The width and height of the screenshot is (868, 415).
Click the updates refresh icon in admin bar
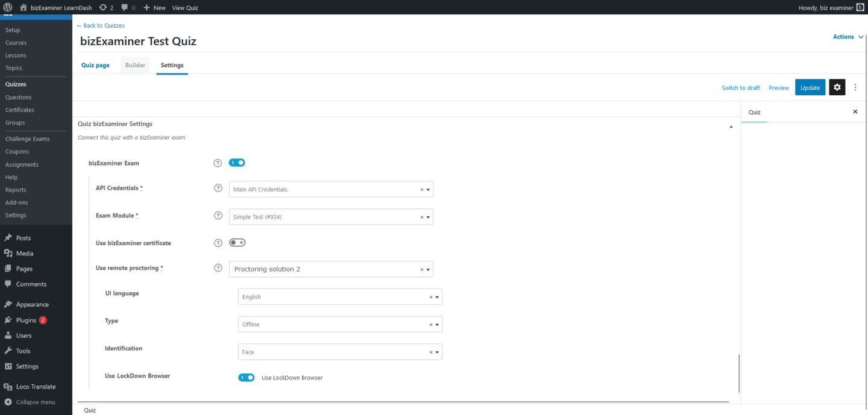[x=102, y=7]
